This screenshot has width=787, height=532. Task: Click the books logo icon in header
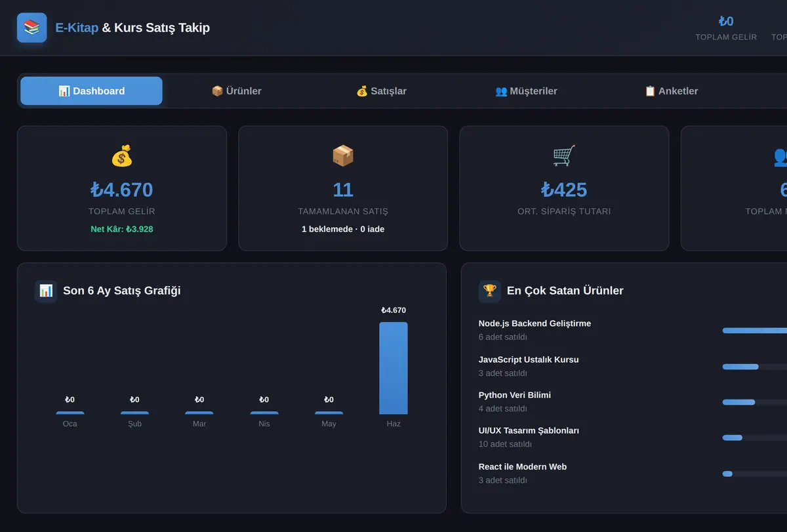point(31,28)
